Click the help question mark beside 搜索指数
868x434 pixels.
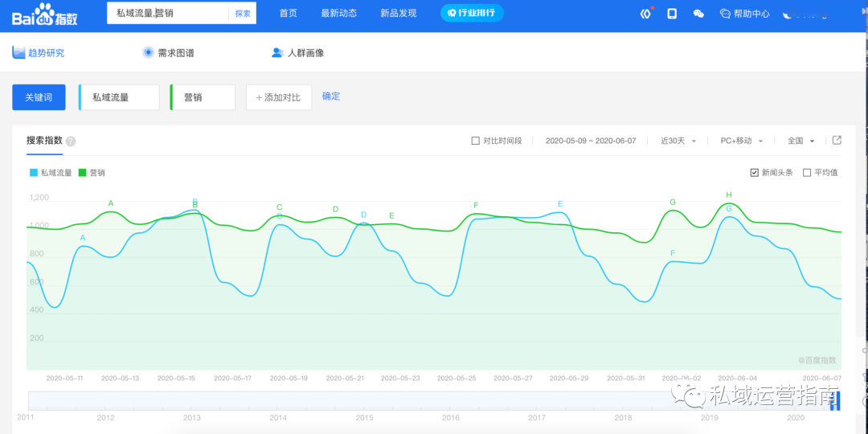(x=71, y=141)
